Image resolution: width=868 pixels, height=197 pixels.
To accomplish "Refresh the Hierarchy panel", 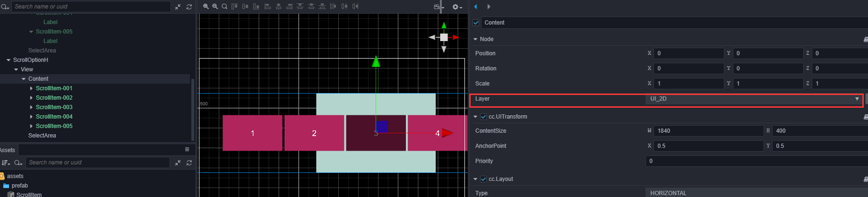I will click(189, 7).
